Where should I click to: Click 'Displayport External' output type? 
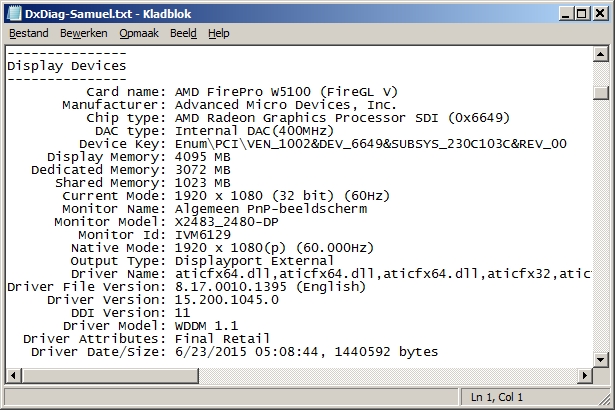tap(254, 261)
